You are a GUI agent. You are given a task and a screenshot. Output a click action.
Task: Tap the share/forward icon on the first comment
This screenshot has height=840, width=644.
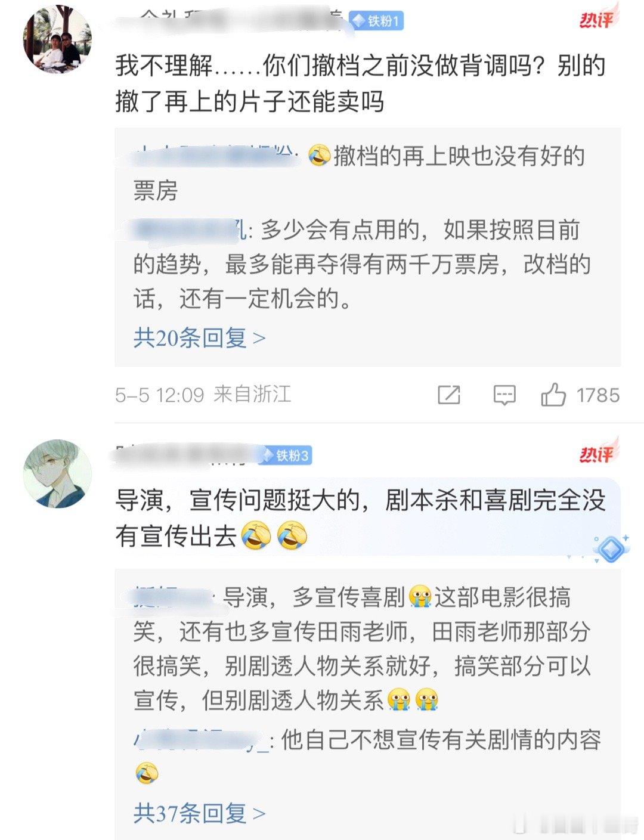tap(449, 395)
